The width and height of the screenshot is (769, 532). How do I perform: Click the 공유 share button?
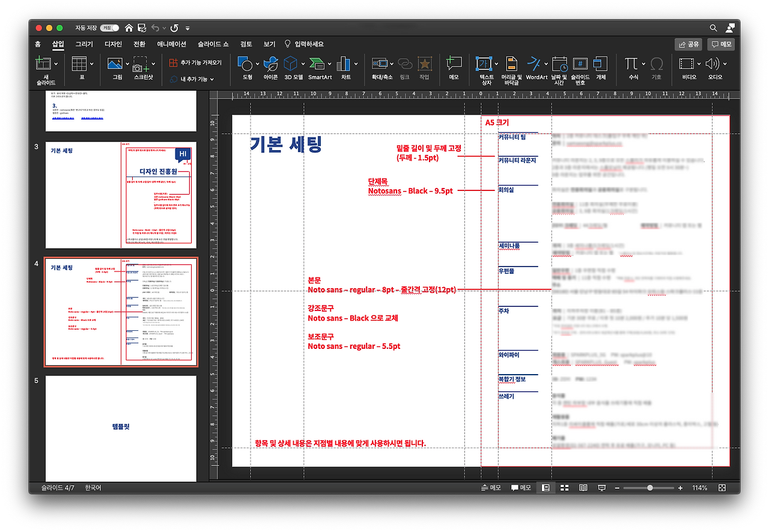pos(688,44)
